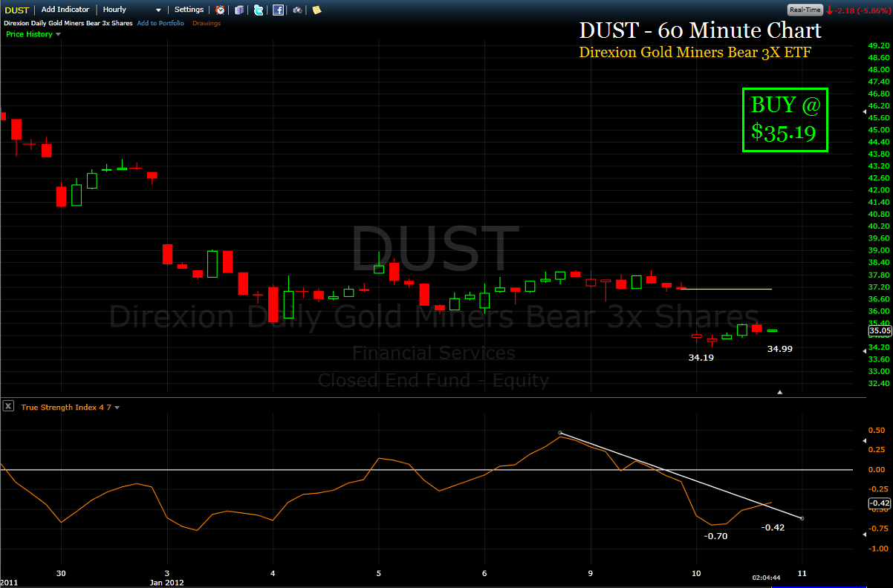Click the 02:04:44 countdown timer
The image size is (893, 588).
coord(765,577)
